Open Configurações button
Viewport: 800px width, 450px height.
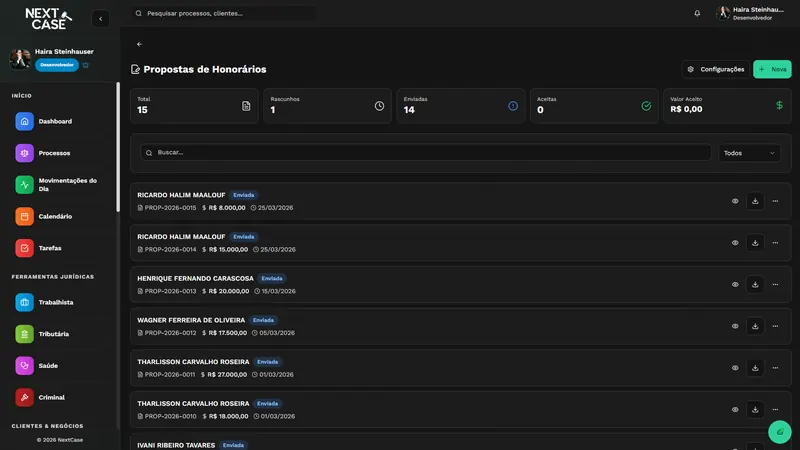click(715, 69)
